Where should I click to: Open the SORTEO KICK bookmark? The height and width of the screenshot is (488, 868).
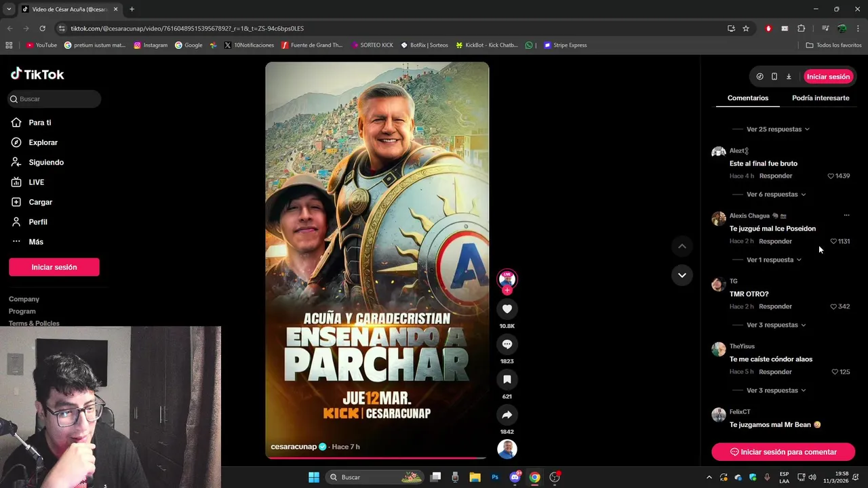(372, 45)
